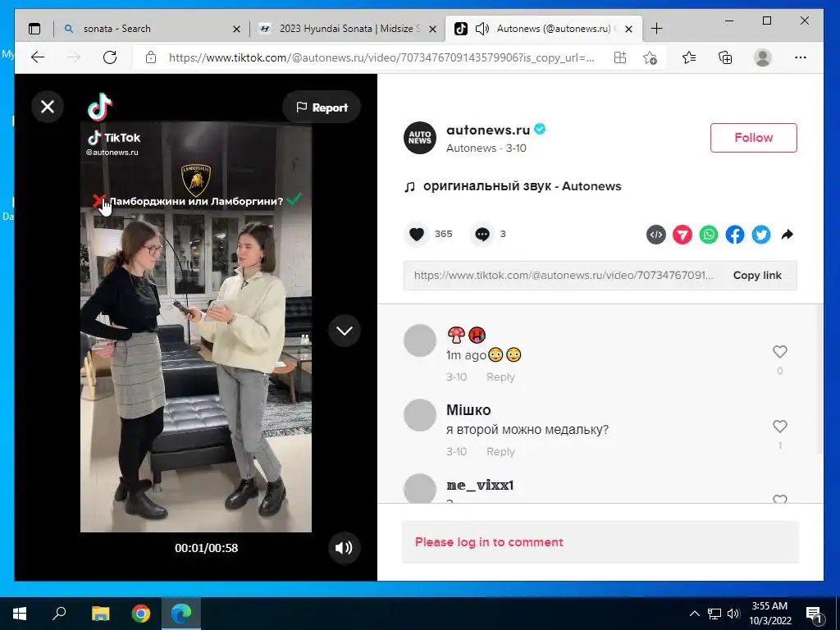
Task: Like Мішко's comment
Action: click(779, 427)
